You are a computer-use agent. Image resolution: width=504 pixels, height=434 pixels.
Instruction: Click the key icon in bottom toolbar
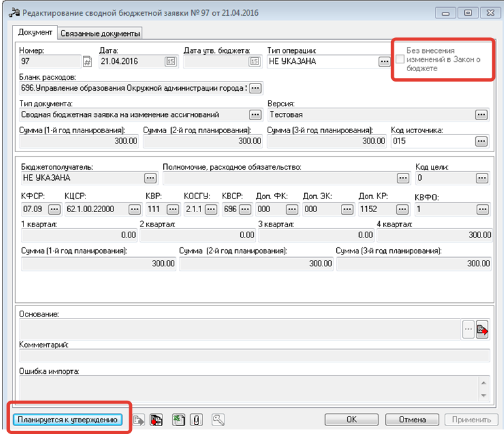[x=217, y=420]
